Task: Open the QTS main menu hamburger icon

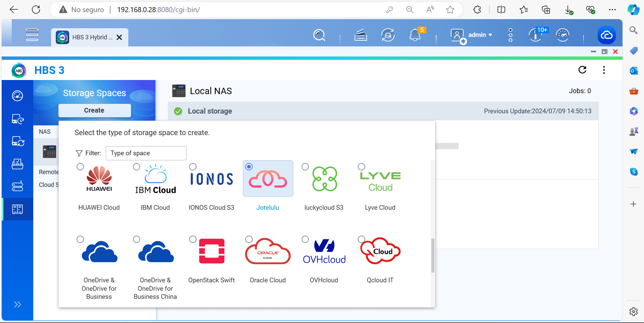Action: 32,35
